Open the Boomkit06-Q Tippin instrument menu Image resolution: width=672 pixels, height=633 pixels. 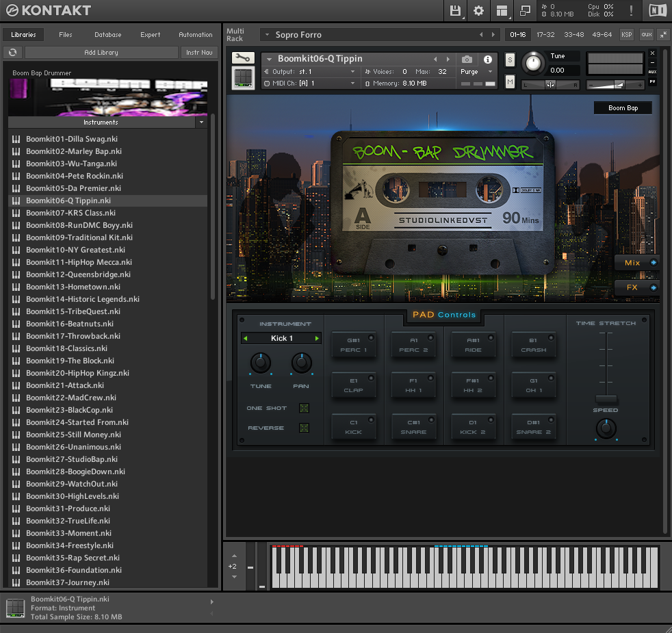[269, 59]
